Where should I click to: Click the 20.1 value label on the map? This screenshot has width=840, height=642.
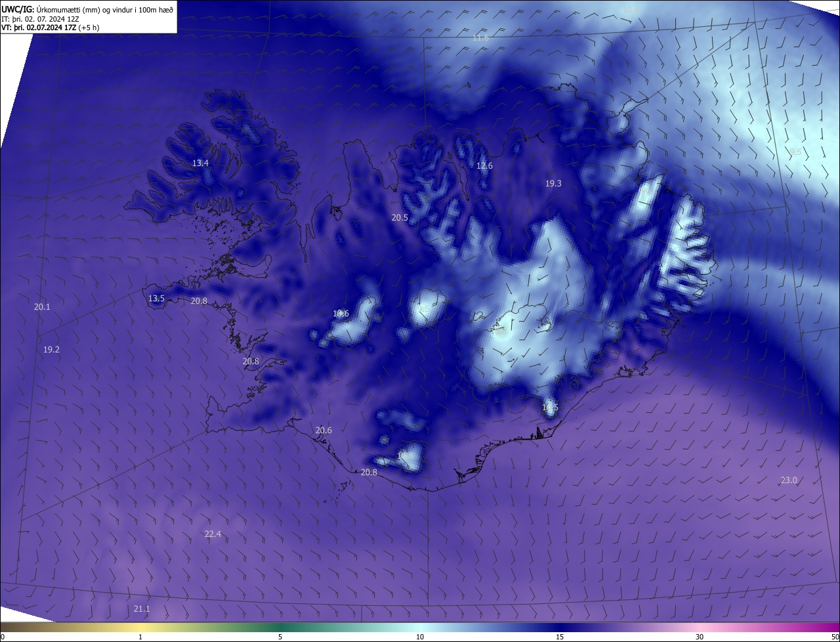tap(42, 307)
